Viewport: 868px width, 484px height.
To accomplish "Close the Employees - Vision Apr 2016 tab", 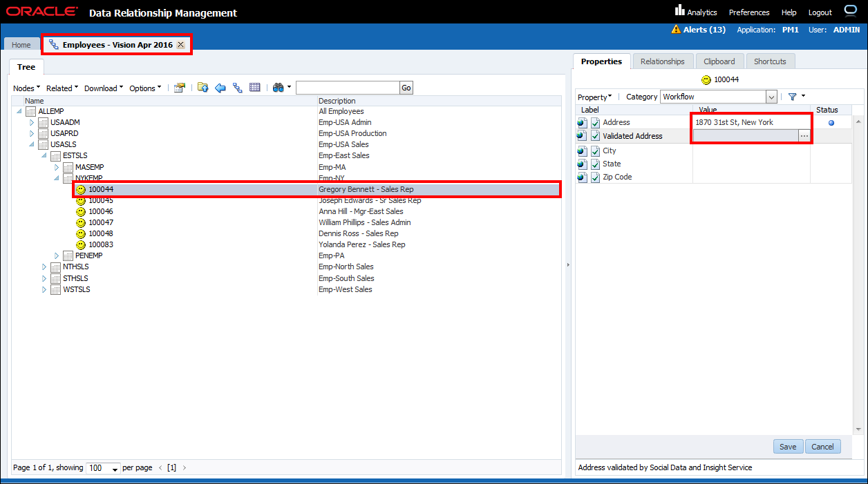I will coord(181,44).
